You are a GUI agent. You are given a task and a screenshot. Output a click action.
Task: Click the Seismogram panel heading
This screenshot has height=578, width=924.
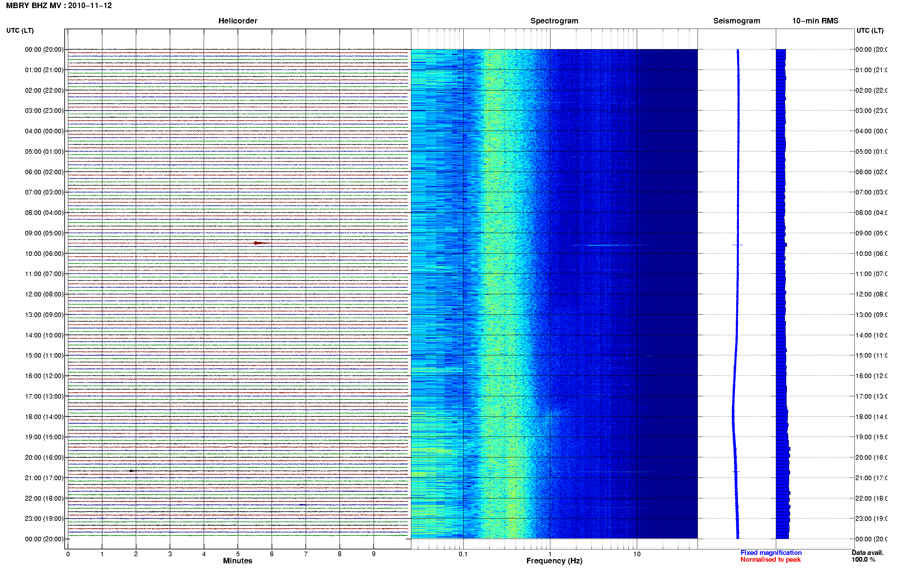tap(737, 21)
